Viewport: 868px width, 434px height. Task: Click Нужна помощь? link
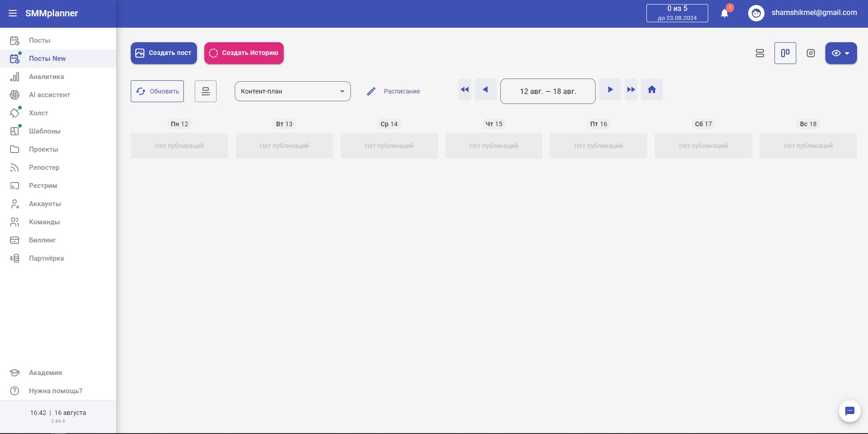pyautogui.click(x=58, y=391)
